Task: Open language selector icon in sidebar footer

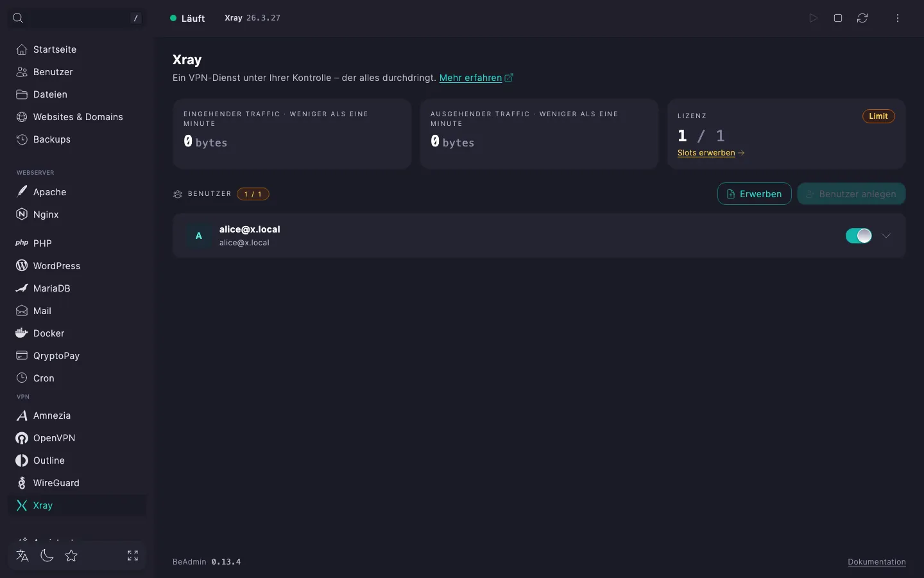Action: (x=22, y=556)
